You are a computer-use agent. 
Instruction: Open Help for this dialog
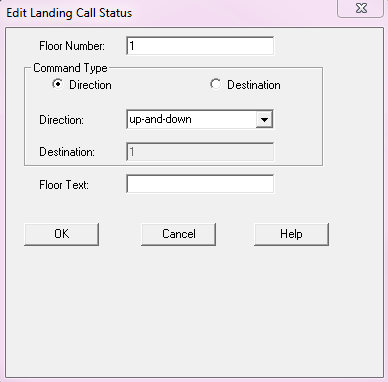click(x=291, y=234)
